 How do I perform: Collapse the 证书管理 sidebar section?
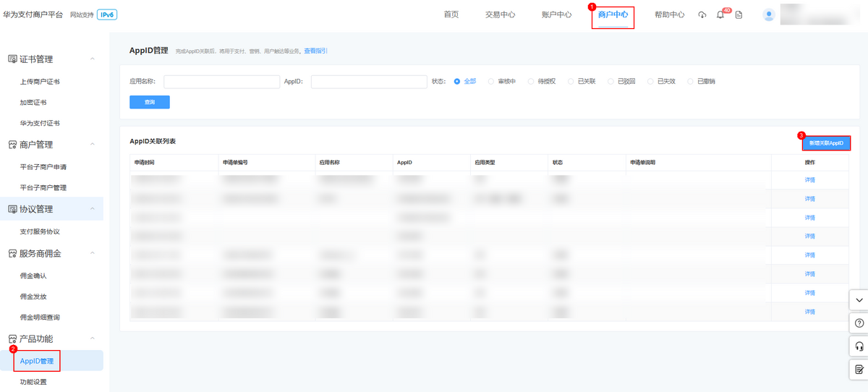pyautogui.click(x=92, y=59)
